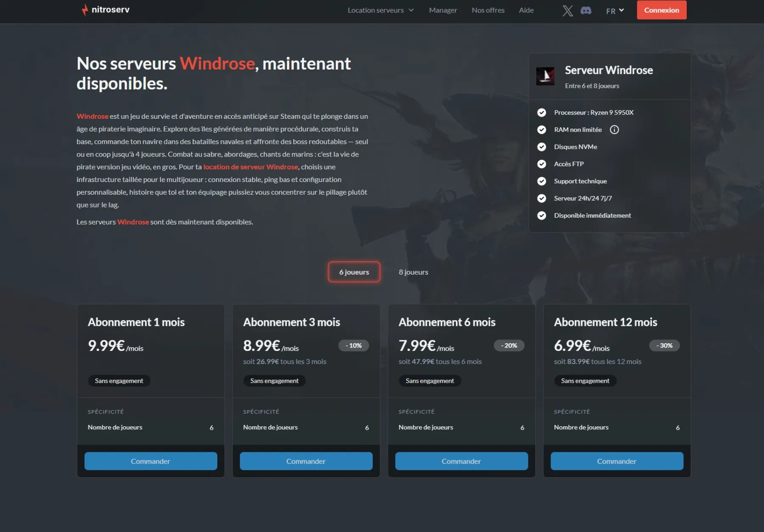The width and height of the screenshot is (764, 532).
Task: Click the Windrose link starting the description
Action: coord(93,116)
